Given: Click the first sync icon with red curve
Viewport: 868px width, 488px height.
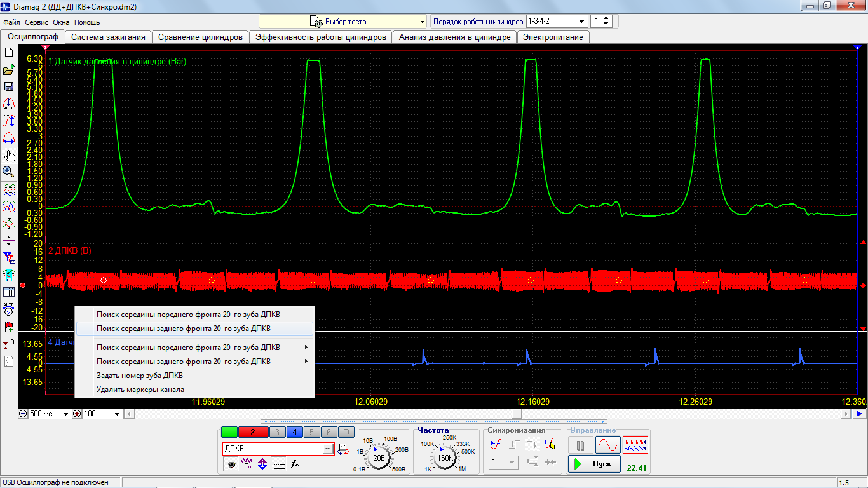Looking at the screenshot, I should coord(496,444).
